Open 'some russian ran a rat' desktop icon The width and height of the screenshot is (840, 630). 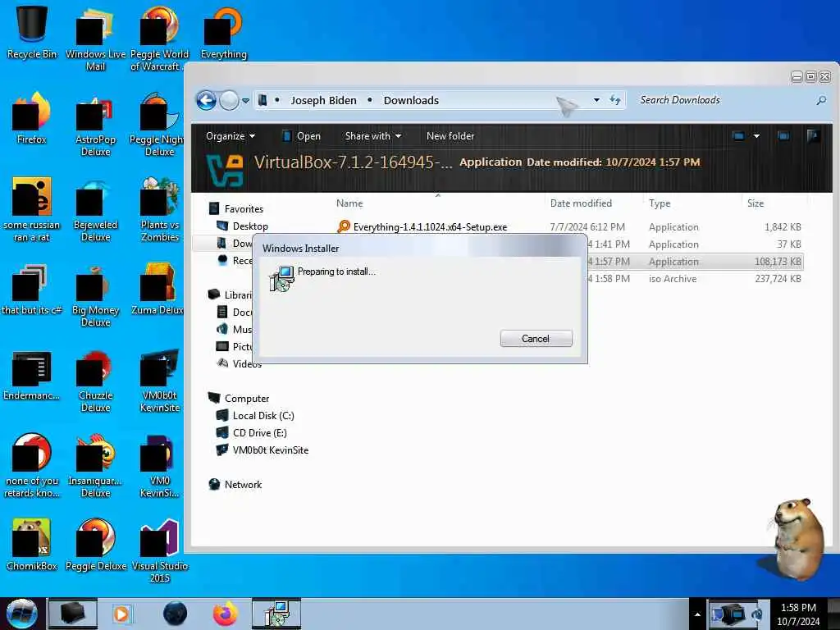click(32, 209)
